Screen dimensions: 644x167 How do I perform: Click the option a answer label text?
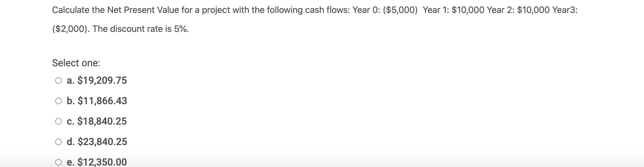pos(97,80)
